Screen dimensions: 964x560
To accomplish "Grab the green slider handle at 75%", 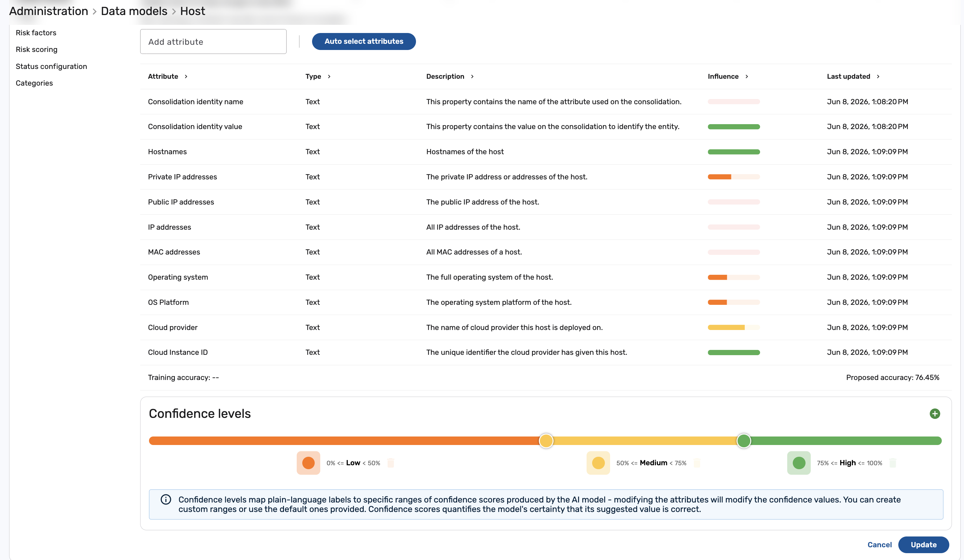I will pos(744,441).
